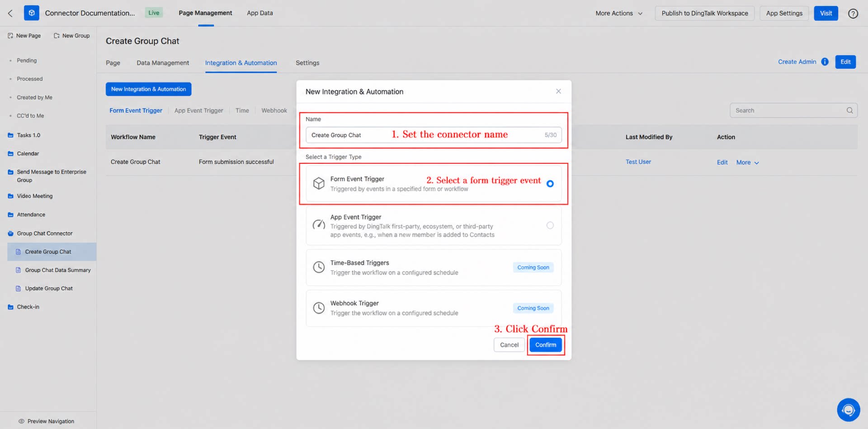Select the Form Event Trigger radio button
Viewport: 868px width, 429px height.
550,184
